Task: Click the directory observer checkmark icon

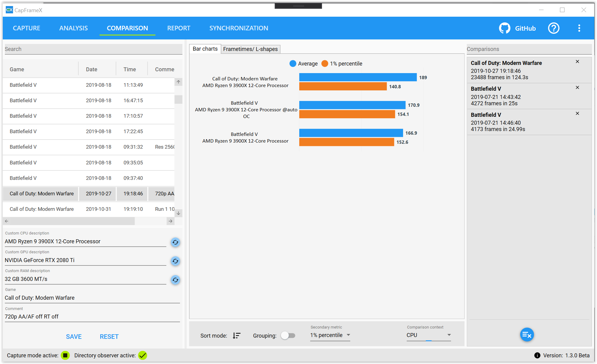Action: (142, 355)
